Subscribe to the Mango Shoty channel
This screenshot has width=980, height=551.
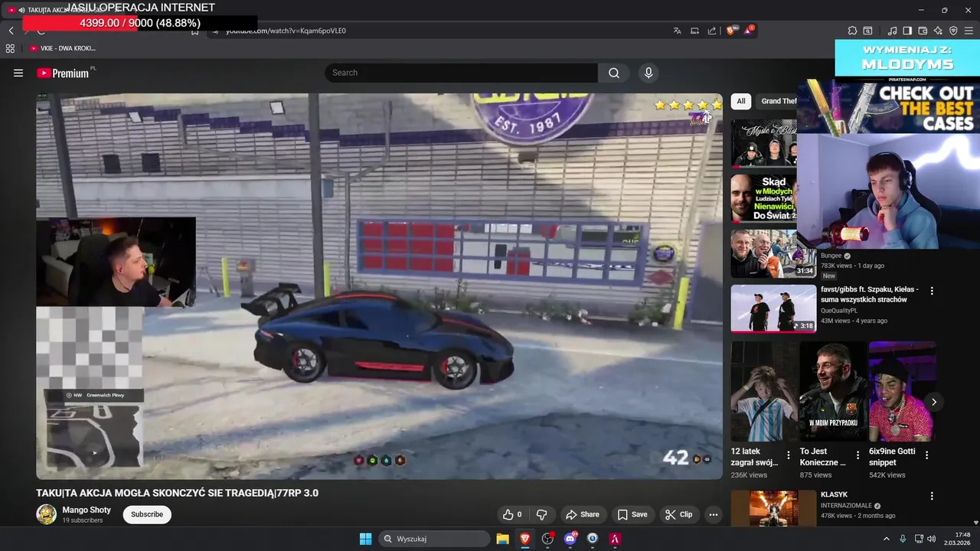coord(147,514)
